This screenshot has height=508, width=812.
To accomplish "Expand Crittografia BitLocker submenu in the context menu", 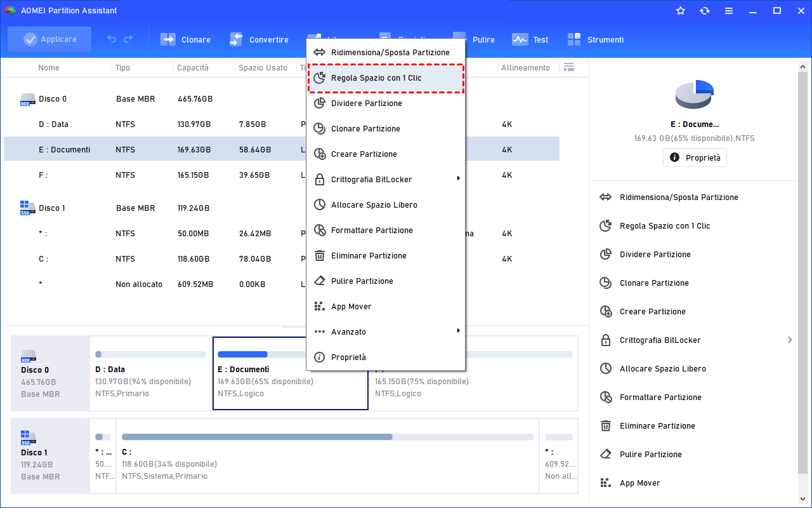I will click(x=458, y=179).
